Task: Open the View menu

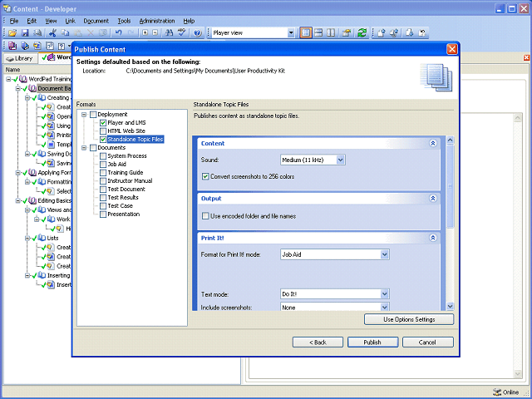Action: 51,21
